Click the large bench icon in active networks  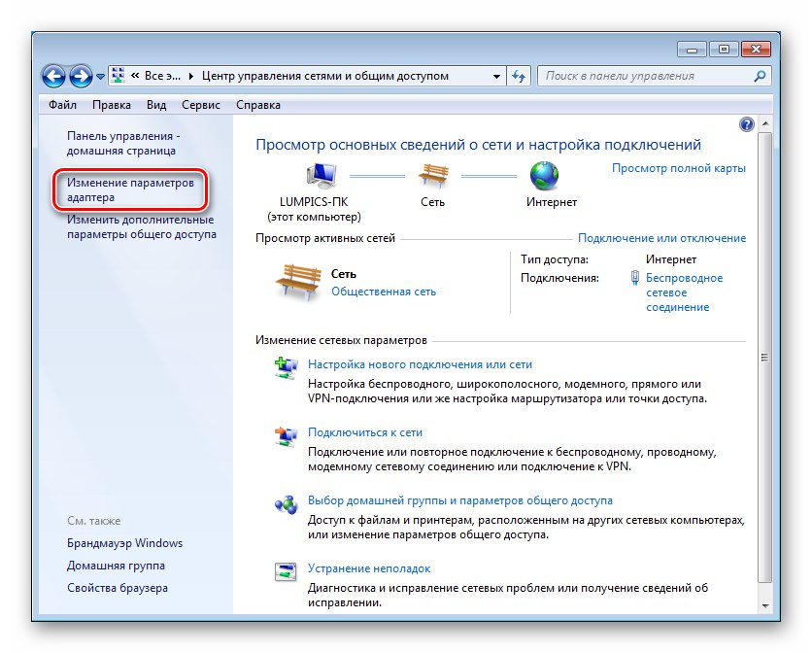pos(298,282)
